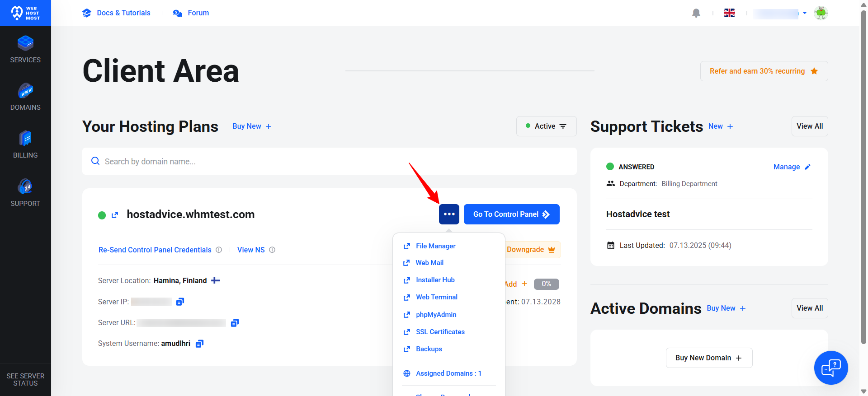Screen dimensions: 868x396
Task: Click Go To Control Panel button
Action: point(512,214)
